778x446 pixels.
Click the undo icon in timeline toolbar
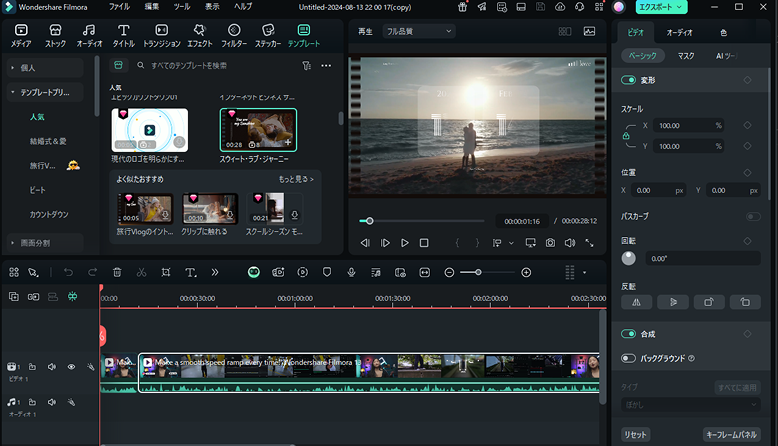coord(68,272)
